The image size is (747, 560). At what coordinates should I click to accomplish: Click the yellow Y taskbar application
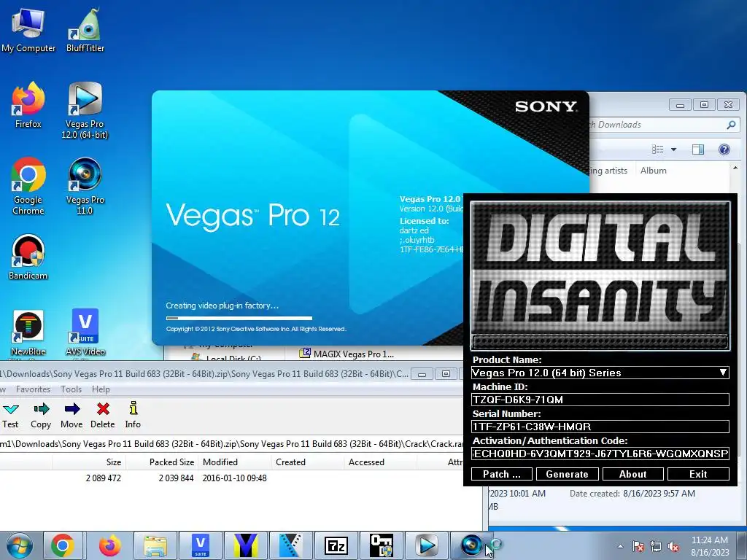246,545
